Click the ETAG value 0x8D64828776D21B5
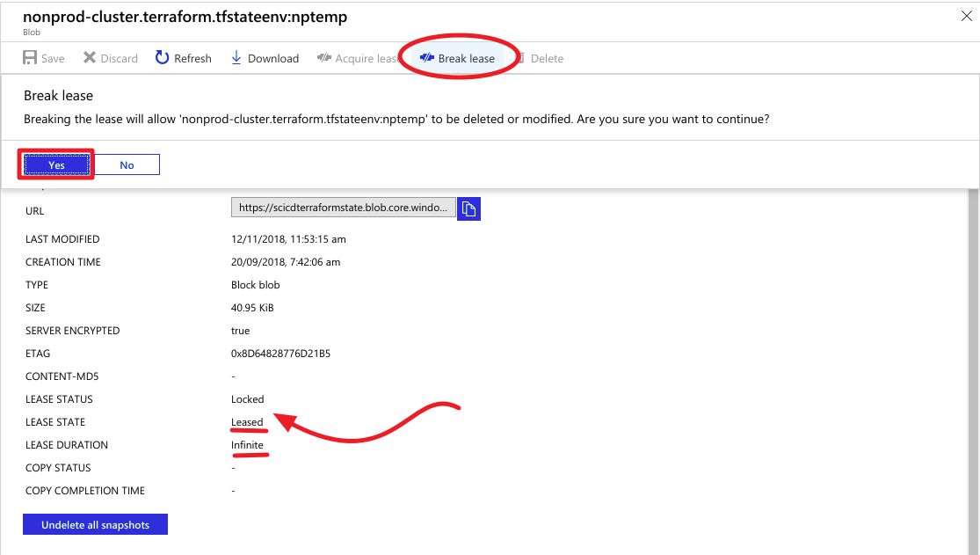The image size is (980, 555). [280, 354]
